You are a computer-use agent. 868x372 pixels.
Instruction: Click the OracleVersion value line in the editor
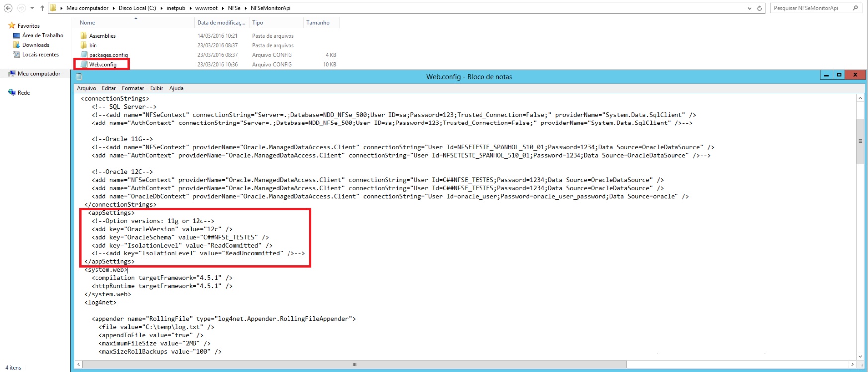[162, 229]
